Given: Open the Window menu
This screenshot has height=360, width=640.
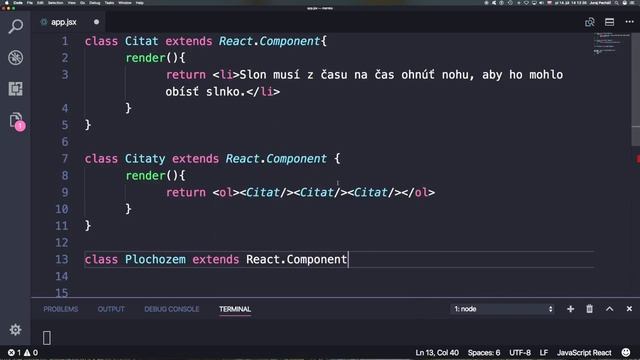Looking at the screenshot, I should pyautogui.click(x=125, y=3).
